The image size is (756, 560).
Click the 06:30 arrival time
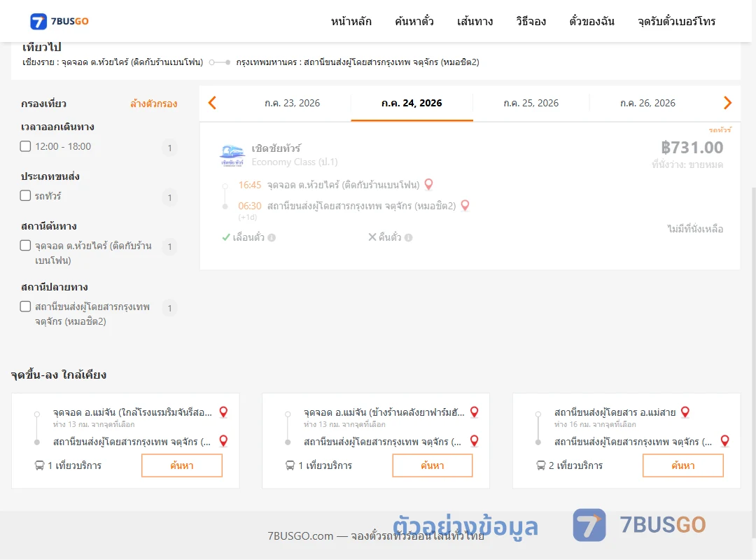pos(250,206)
